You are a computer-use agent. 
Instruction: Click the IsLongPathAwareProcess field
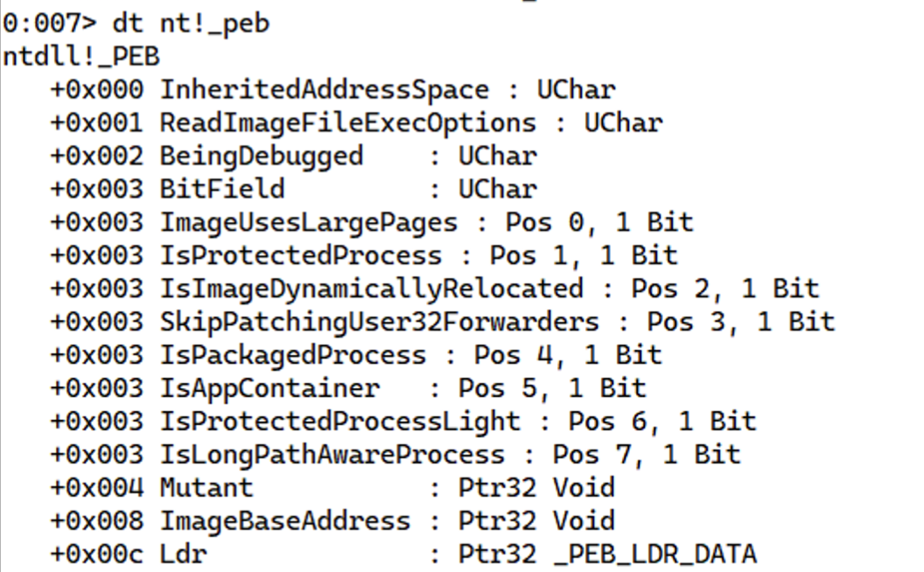[332, 455]
